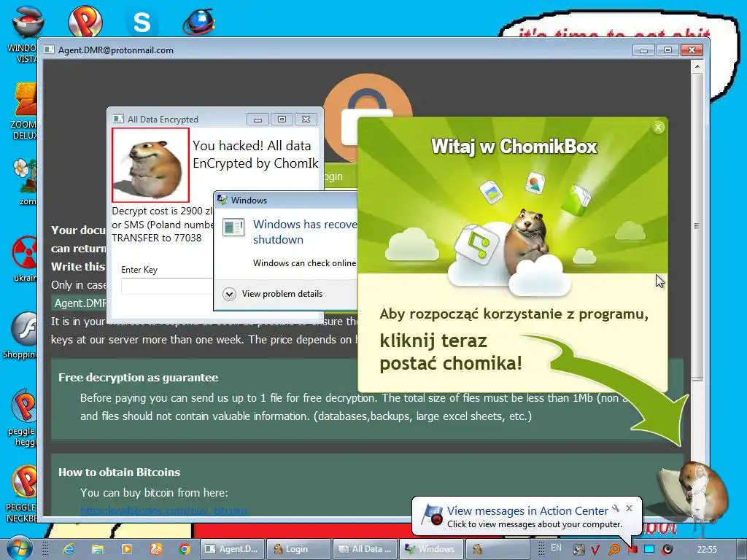
Task: Open the orange magnifier tray icon
Action: click(x=614, y=550)
